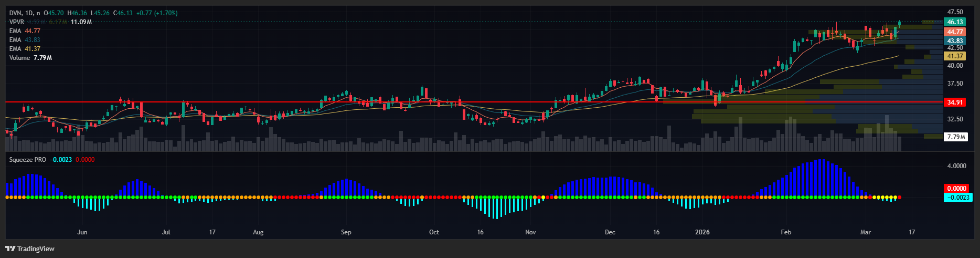This screenshot has height=258, width=980.
Task: Select the VPVR indicator legend label
Action: (x=17, y=22)
